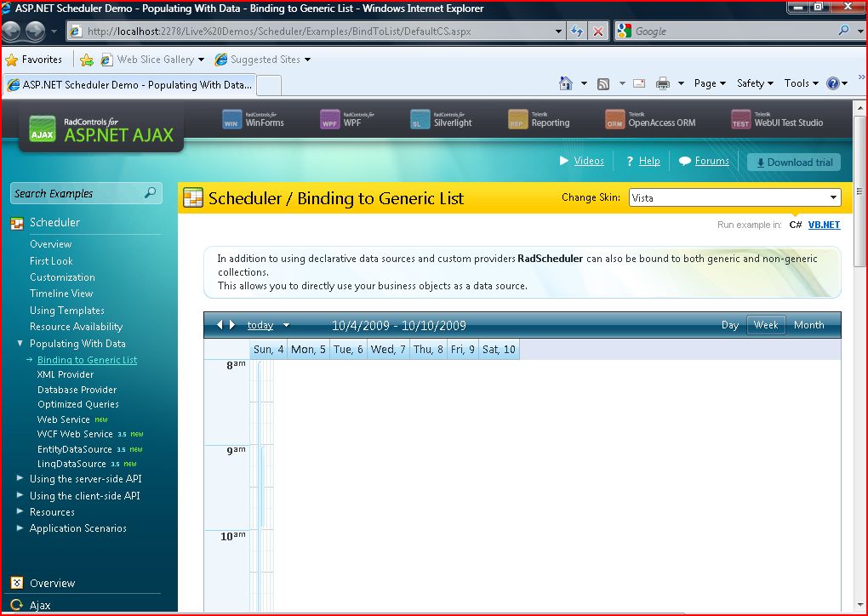Go to next week in scheduler

point(232,325)
